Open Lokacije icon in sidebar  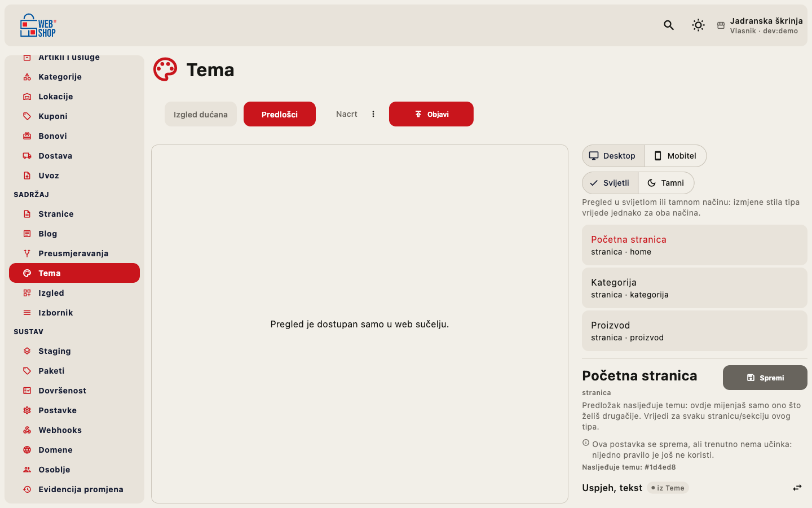[x=27, y=97]
